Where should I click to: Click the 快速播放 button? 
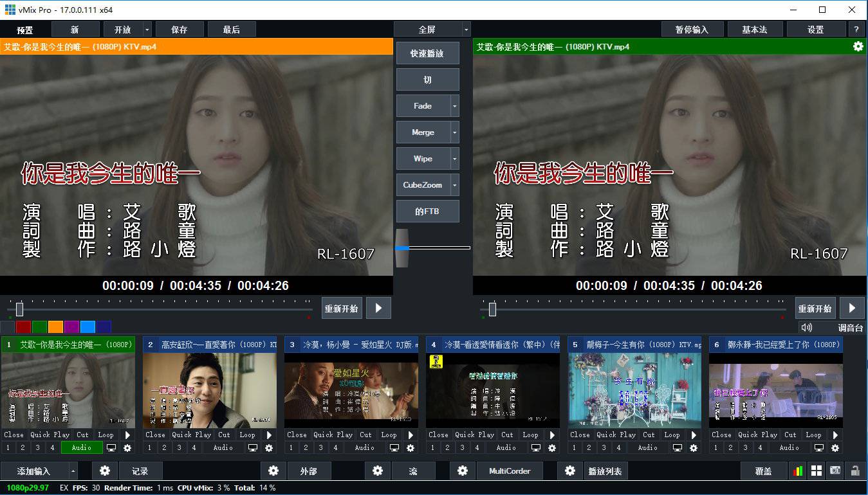pyautogui.click(x=427, y=53)
